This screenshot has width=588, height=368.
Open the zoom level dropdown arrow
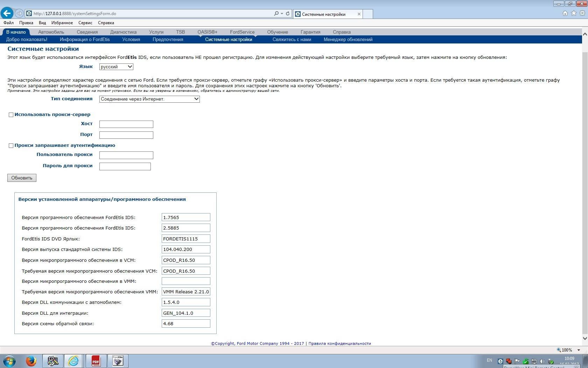[579, 350]
